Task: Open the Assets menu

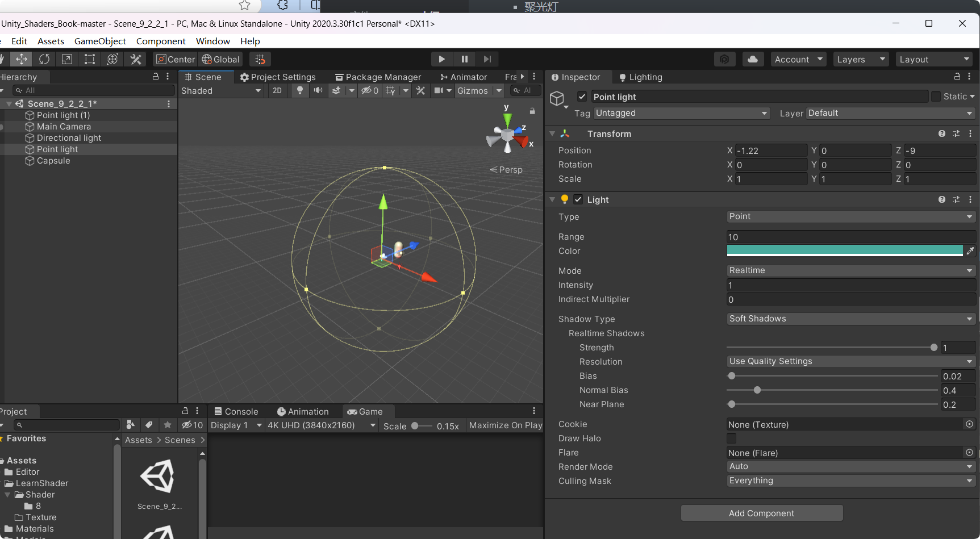Action: tap(51, 41)
